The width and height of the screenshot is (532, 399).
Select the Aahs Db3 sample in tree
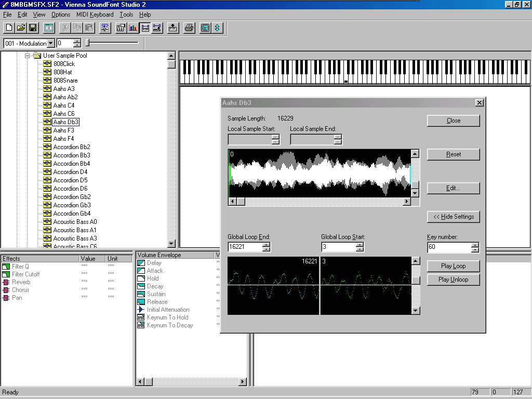65,122
